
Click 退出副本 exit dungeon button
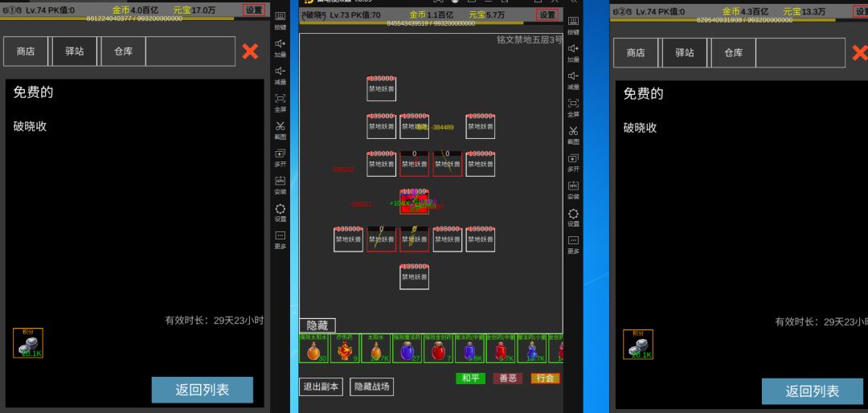[x=321, y=387]
